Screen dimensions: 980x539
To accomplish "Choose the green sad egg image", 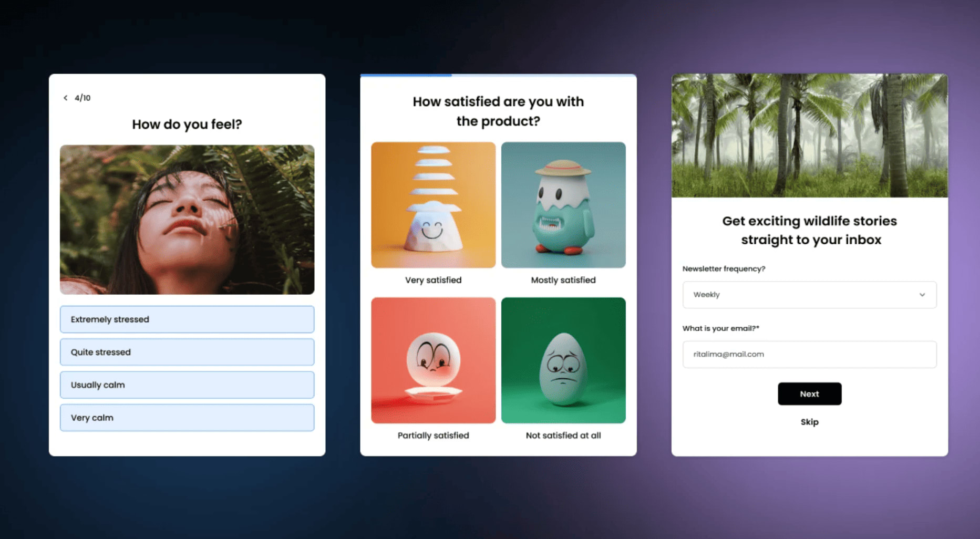I will [563, 360].
